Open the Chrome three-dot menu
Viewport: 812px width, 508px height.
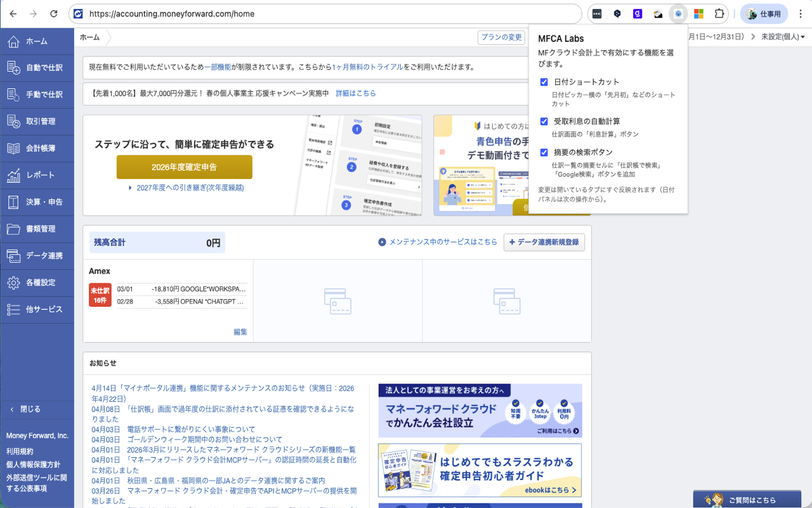coord(800,13)
